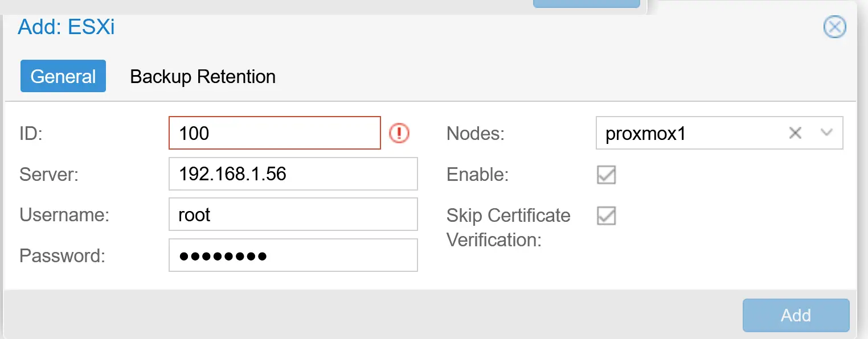The image size is (868, 339).
Task: Click the Nodes label text
Action: tap(476, 134)
